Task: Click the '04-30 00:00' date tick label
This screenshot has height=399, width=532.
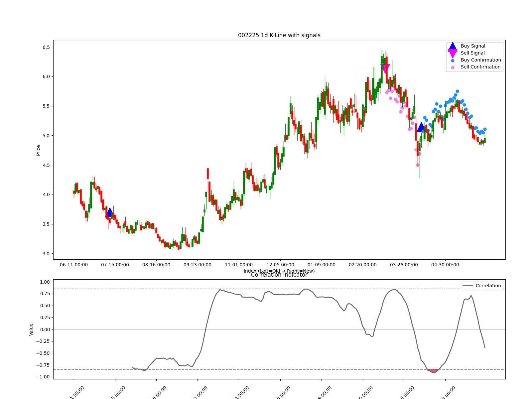Action: click(x=445, y=265)
